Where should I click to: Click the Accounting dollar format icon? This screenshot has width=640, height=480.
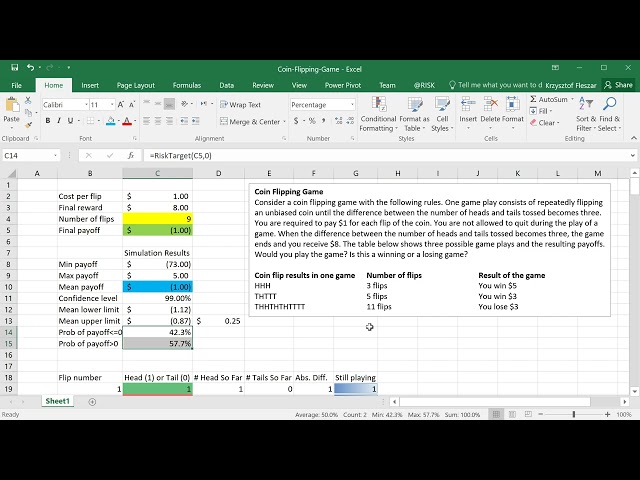point(296,121)
